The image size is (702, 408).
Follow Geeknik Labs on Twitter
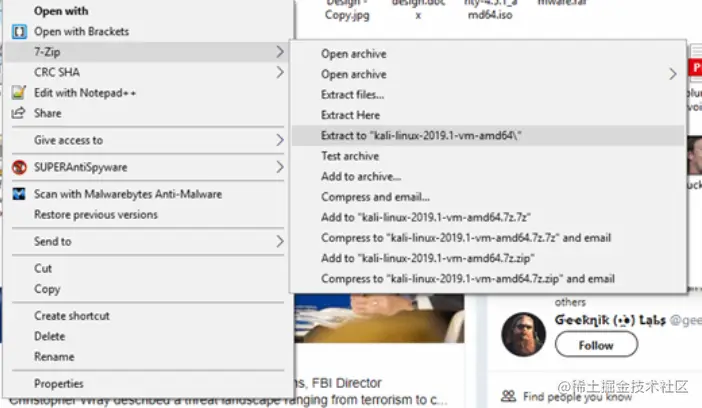coord(596,345)
